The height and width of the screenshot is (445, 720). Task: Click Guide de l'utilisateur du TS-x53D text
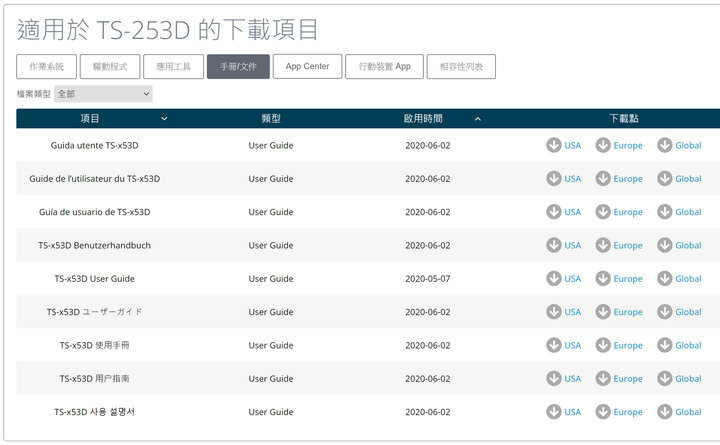[x=95, y=179]
